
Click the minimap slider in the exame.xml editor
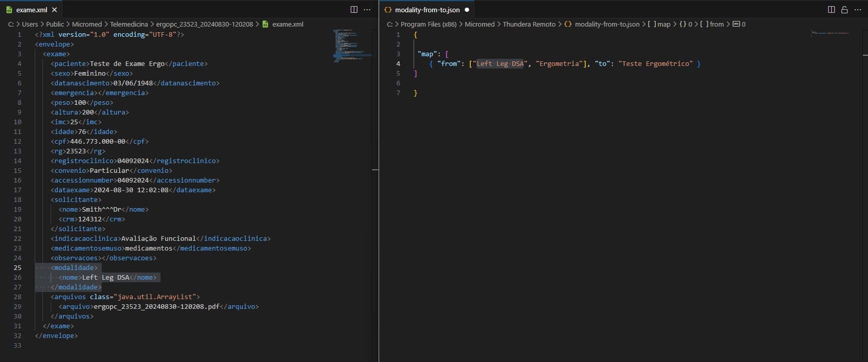[x=353, y=46]
